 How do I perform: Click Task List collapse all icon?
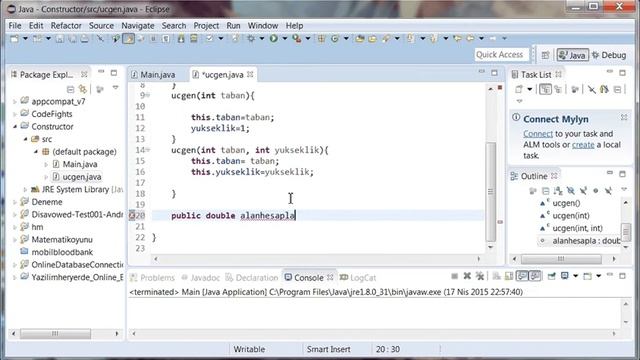pos(618,89)
